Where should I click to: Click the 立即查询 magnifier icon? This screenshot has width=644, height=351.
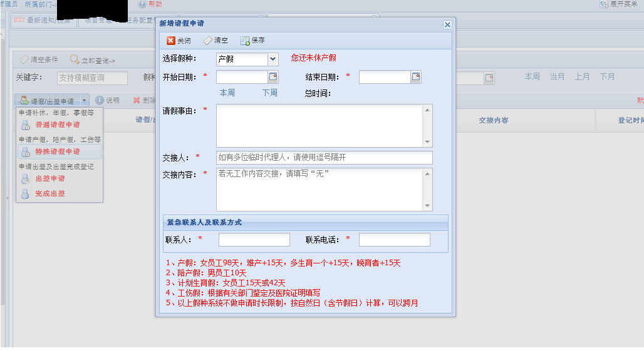pyautogui.click(x=75, y=60)
